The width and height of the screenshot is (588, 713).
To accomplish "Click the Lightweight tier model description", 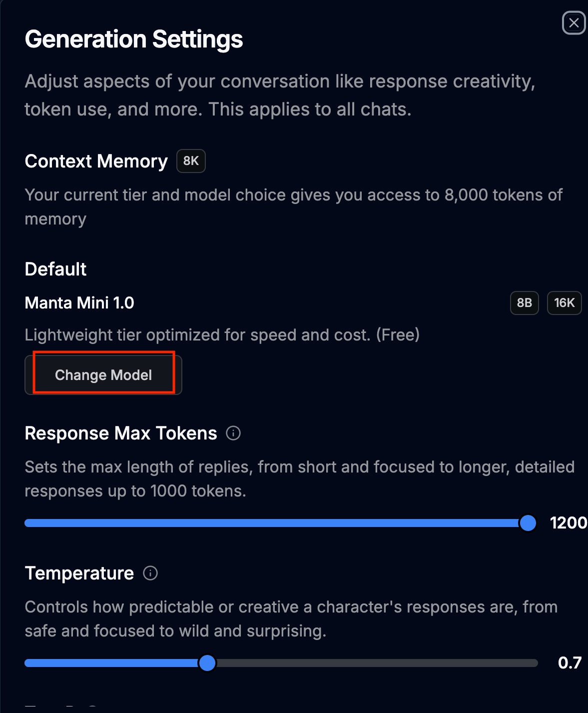I will pyautogui.click(x=222, y=334).
